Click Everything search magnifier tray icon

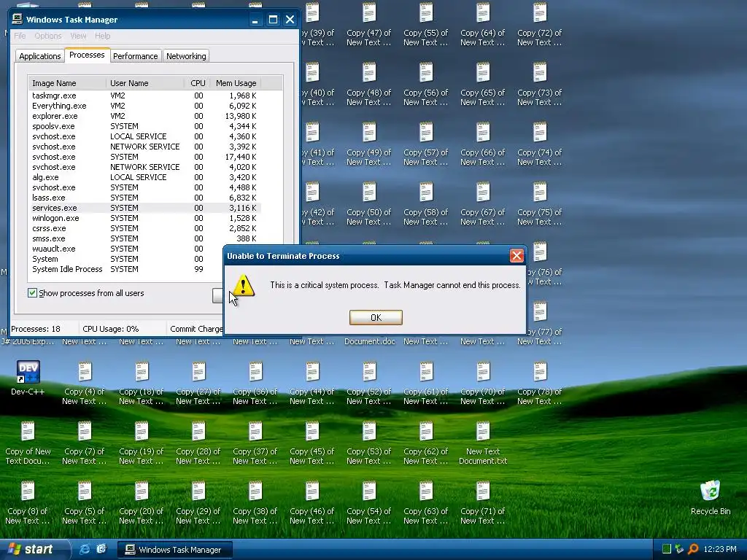click(693, 549)
